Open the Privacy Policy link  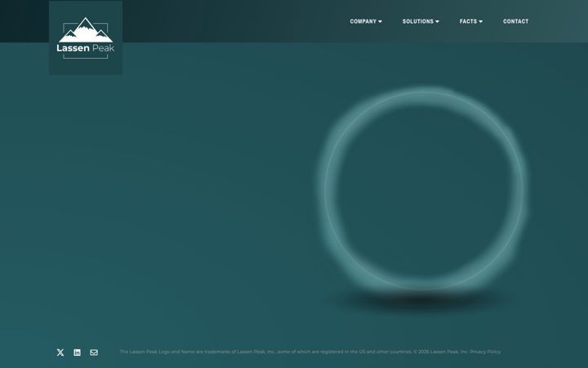click(x=485, y=352)
